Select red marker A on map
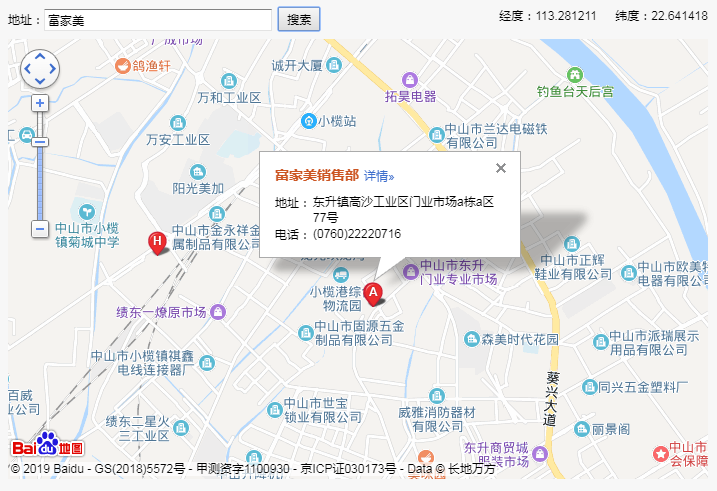The width and height of the screenshot is (717, 491). point(373,294)
